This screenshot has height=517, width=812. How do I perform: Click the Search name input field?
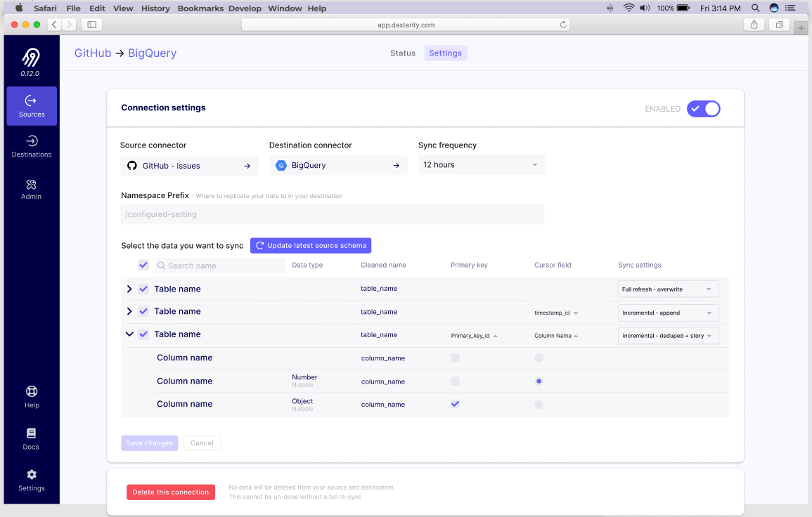(218, 266)
